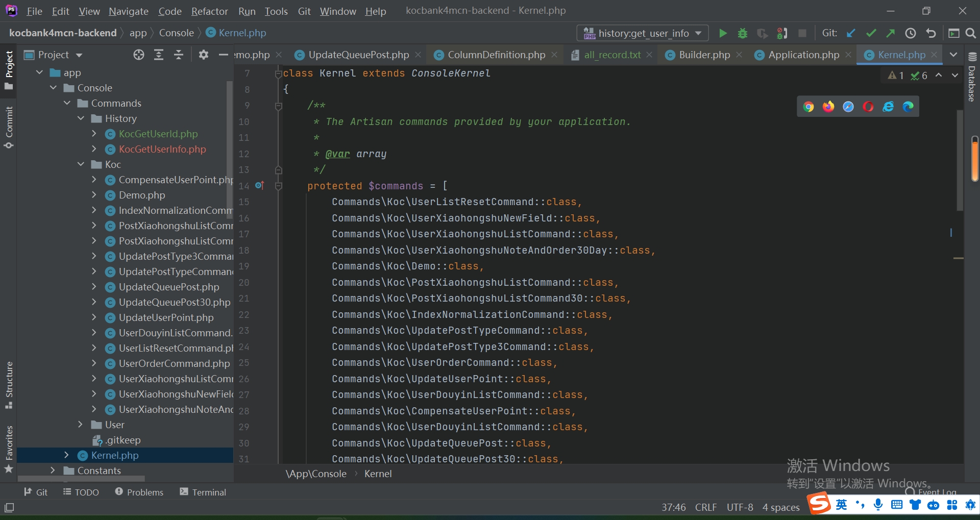The image size is (980, 520).
Task: Open the File menu
Action: tap(34, 11)
